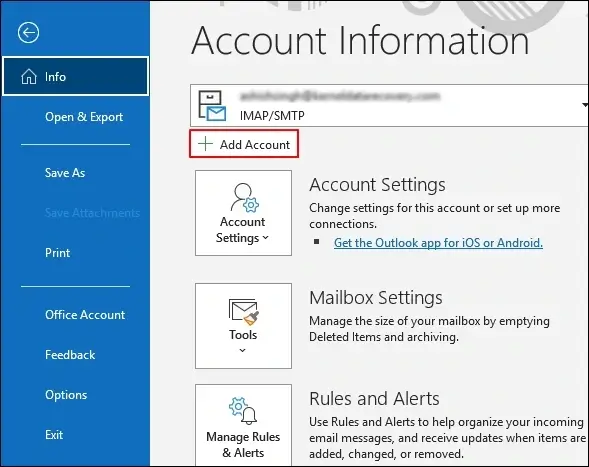The width and height of the screenshot is (589, 467).
Task: Open Get the Outlook app link
Action: (x=438, y=243)
